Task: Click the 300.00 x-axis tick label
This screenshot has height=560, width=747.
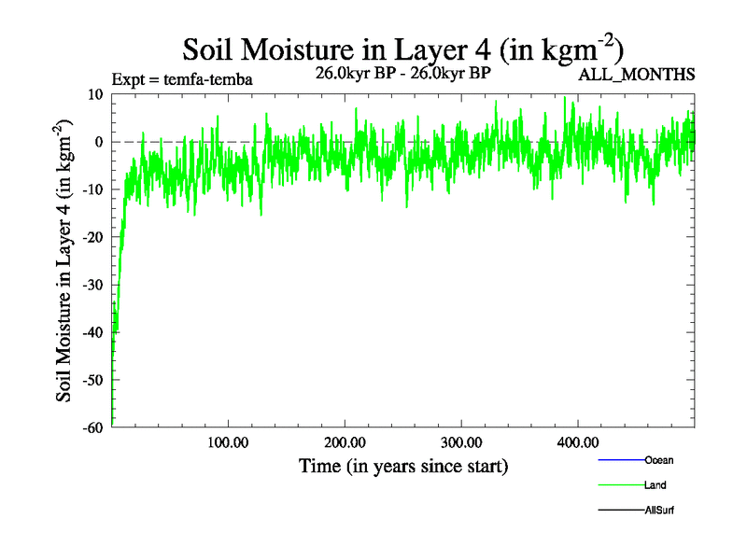Action: [461, 441]
